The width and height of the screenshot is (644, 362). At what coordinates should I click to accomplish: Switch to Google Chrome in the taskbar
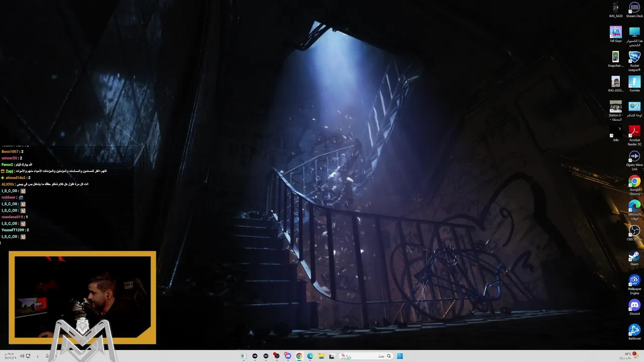coord(299,356)
